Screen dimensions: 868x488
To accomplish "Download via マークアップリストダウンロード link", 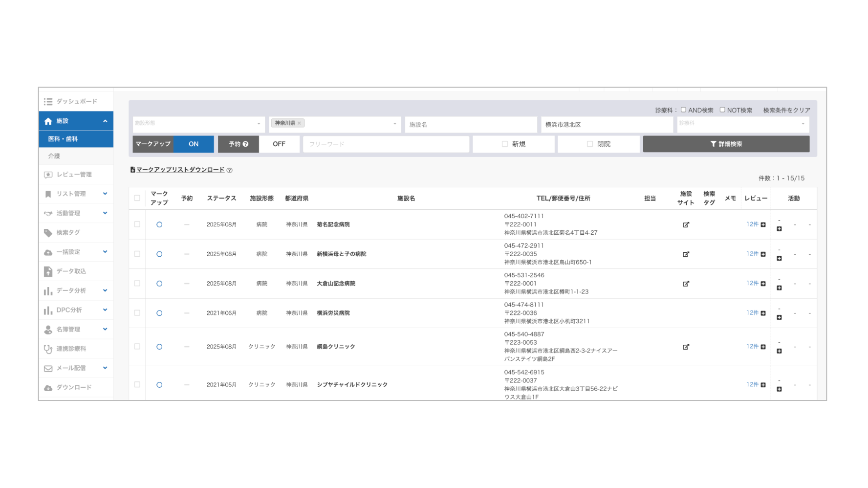I will 180,170.
